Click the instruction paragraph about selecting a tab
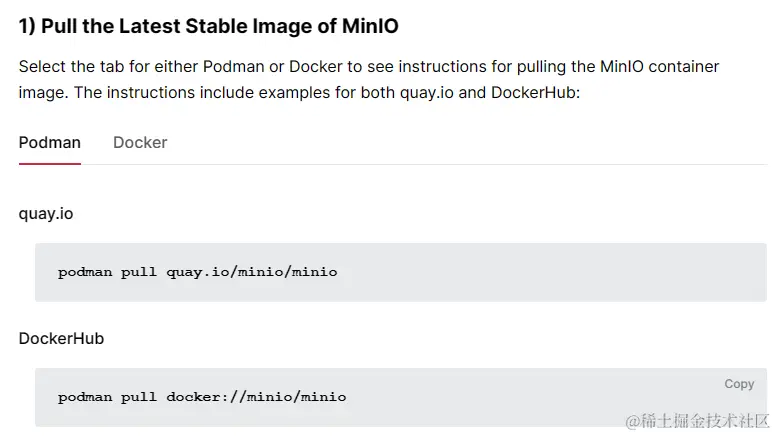 point(370,80)
